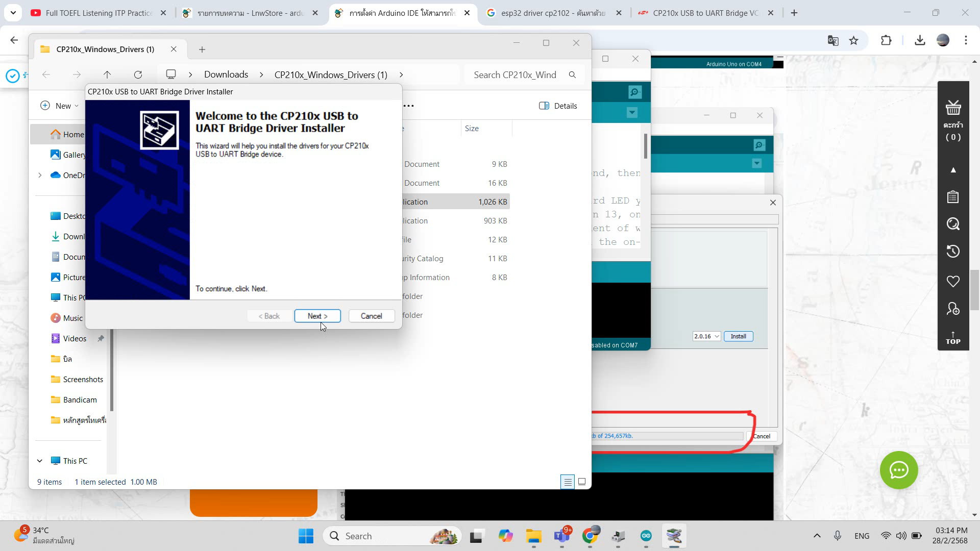Sort files by Size column
Viewport: 980px width, 551px height.
pos(486,128)
